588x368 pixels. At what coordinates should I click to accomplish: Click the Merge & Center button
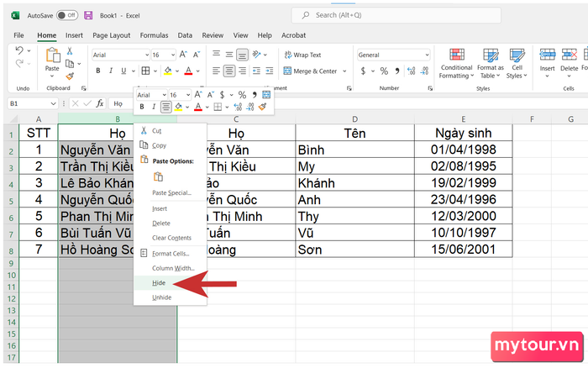click(x=311, y=71)
